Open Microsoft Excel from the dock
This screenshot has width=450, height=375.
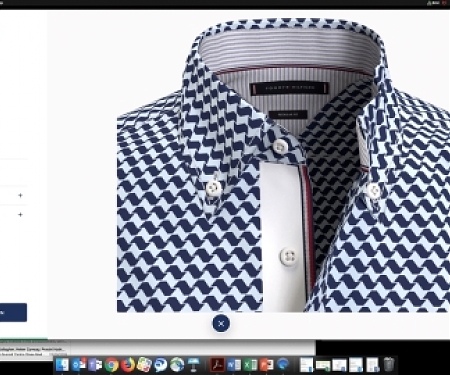250,365
